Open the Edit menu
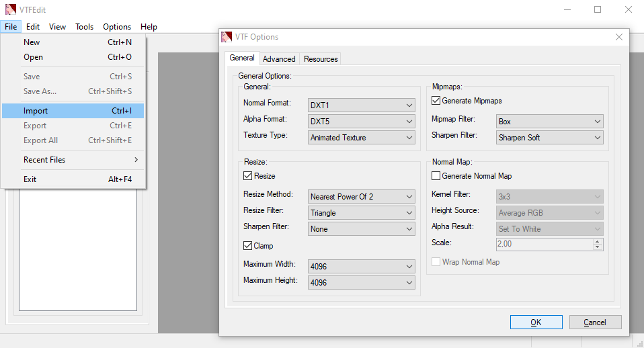 coord(33,27)
